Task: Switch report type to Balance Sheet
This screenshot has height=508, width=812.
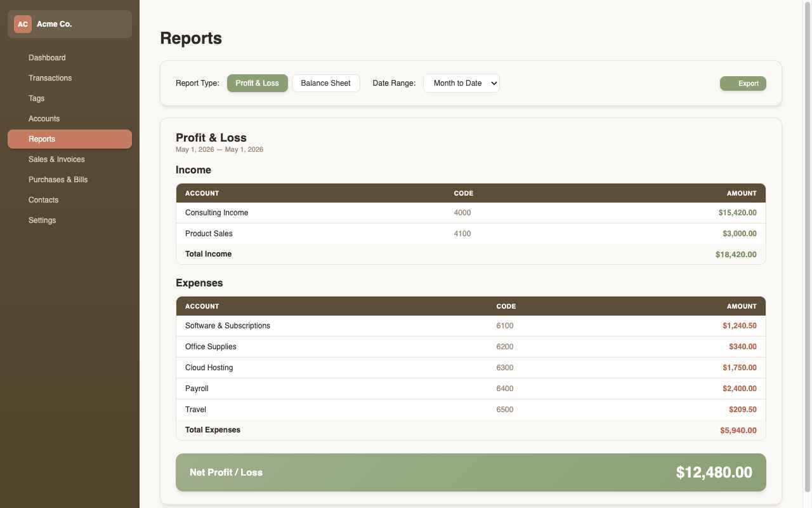Action: [x=325, y=83]
